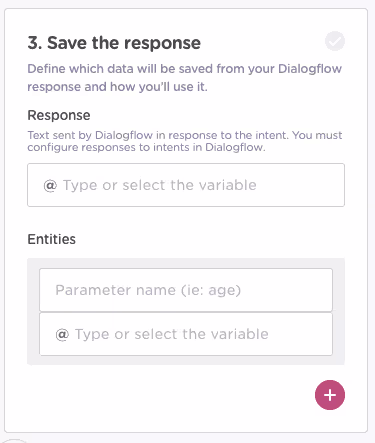The width and height of the screenshot is (375, 443).
Task: Focus the Parameter name (ie: age) field
Action: (x=186, y=290)
